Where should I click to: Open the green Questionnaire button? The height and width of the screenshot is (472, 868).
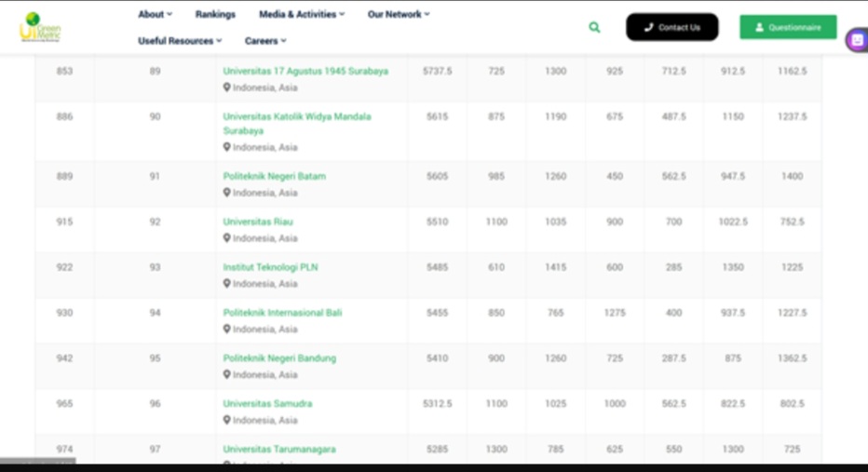pyautogui.click(x=788, y=27)
